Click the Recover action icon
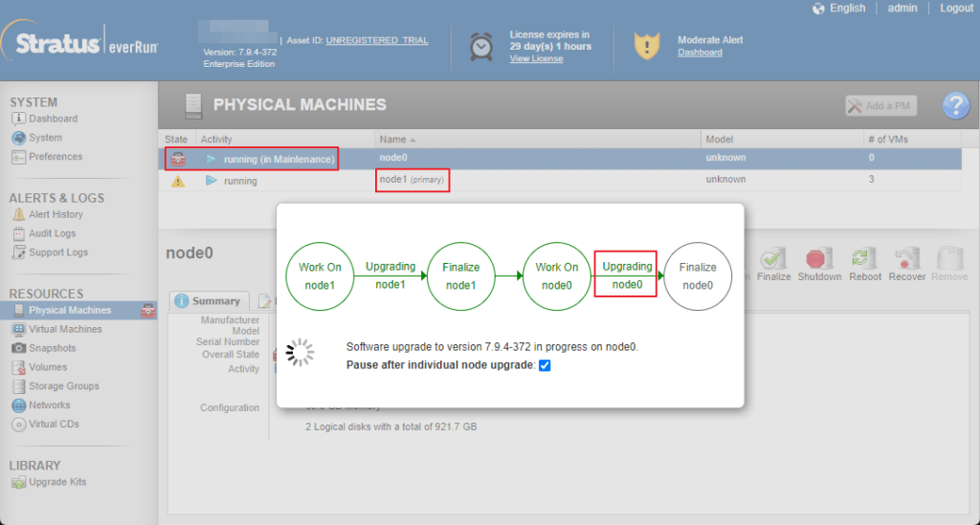980x525 pixels. 905,258
